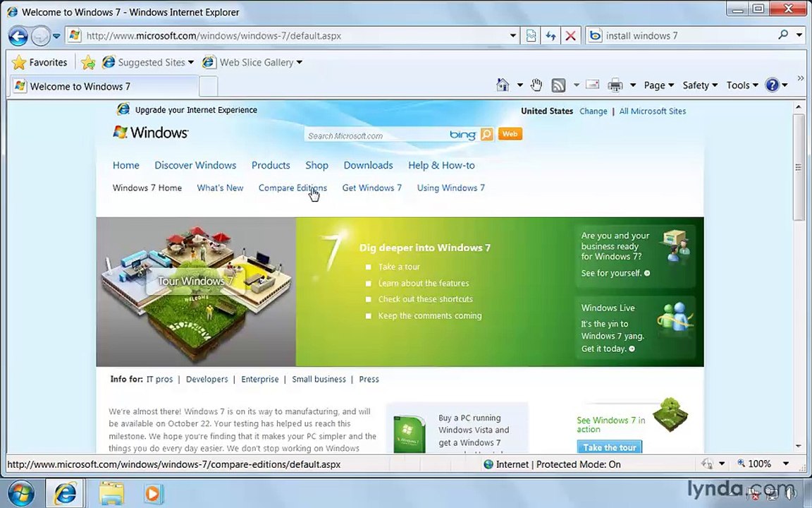
Task: Go back with the browser Back arrow
Action: 18,36
